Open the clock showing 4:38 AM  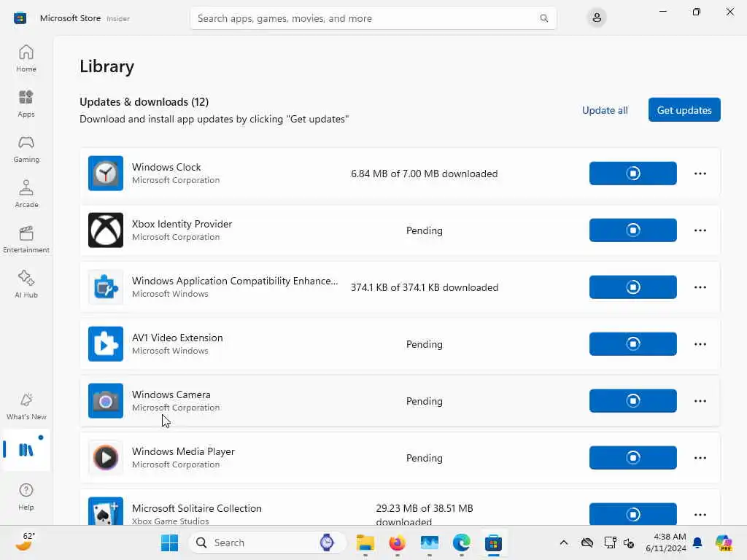point(666,542)
